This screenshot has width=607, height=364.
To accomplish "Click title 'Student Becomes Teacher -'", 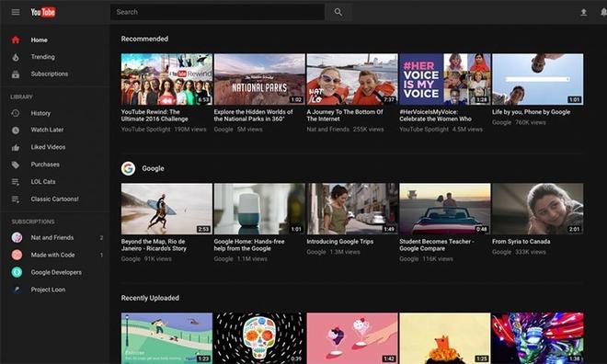I will tap(437, 242).
